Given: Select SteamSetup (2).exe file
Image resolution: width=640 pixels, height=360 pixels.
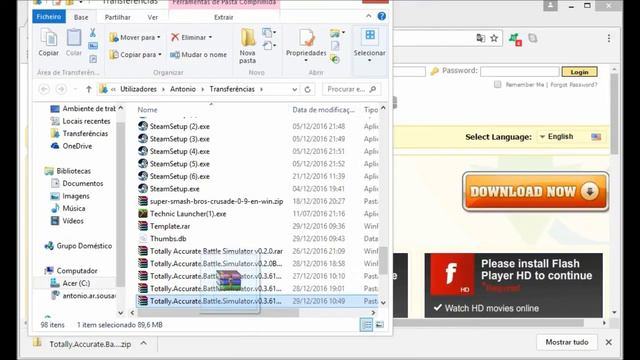Looking at the screenshot, I should 174,127.
